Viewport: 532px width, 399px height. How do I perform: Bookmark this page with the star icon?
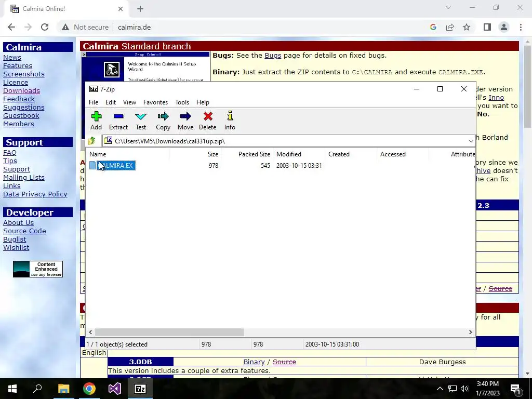click(467, 27)
